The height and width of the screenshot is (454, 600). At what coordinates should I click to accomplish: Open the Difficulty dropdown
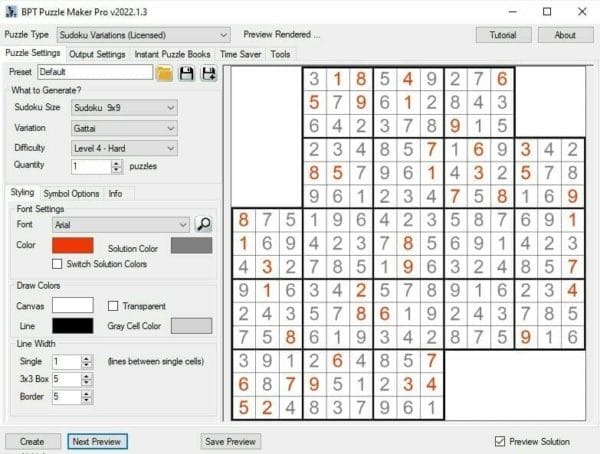tap(124, 149)
